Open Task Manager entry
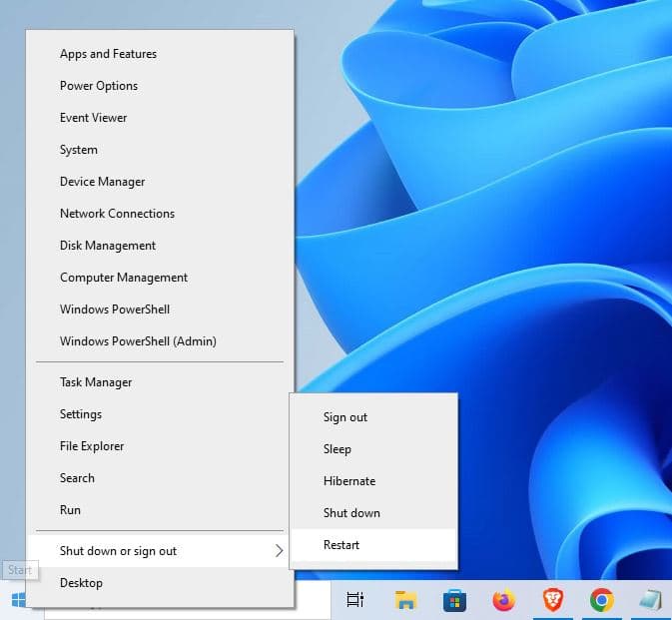 [x=96, y=382]
